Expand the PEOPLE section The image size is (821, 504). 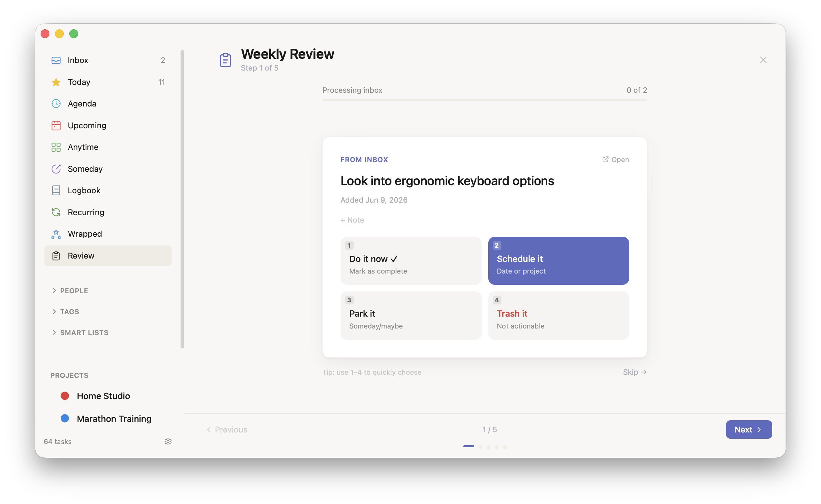tap(70, 290)
